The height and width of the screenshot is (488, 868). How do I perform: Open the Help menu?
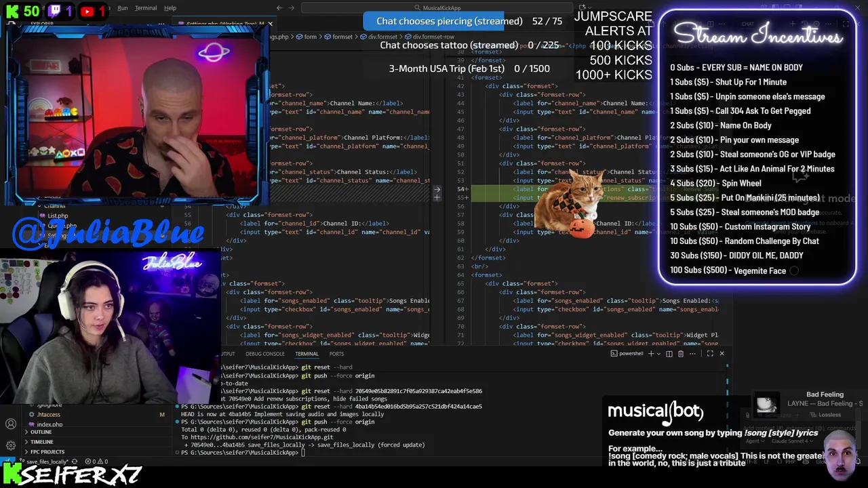coord(170,8)
